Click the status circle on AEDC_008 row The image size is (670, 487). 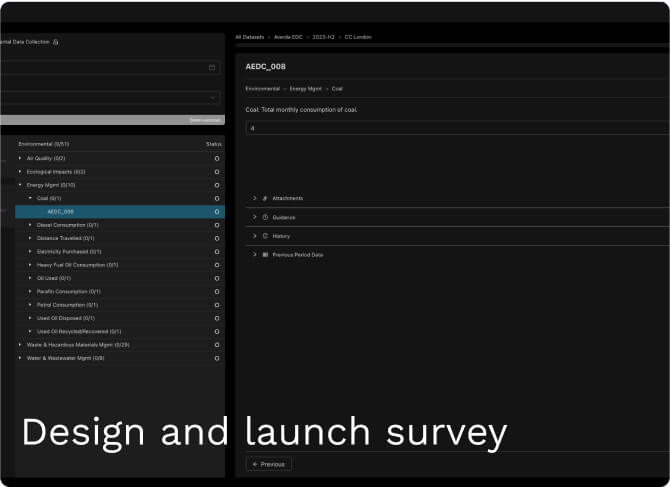pos(217,212)
